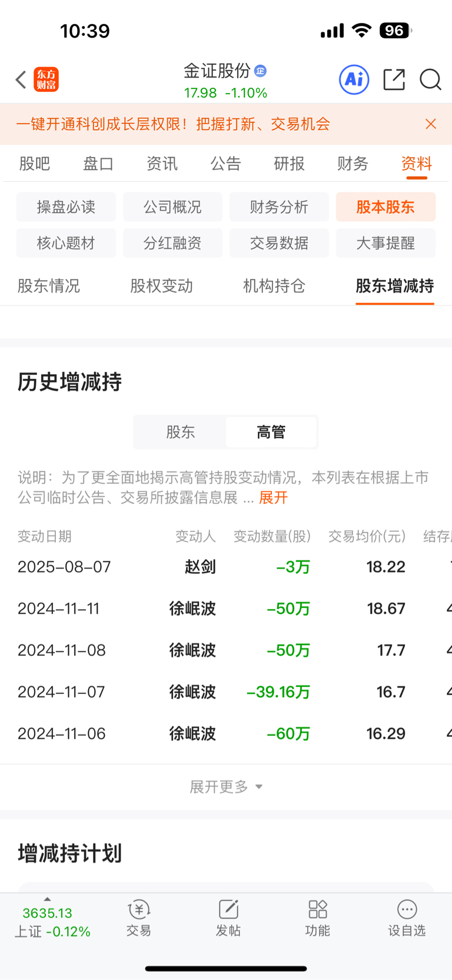Image resolution: width=452 pixels, height=980 pixels.
Task: Tap the promo banner text 一键开通科创成长层权限
Action: pyautogui.click(x=173, y=124)
